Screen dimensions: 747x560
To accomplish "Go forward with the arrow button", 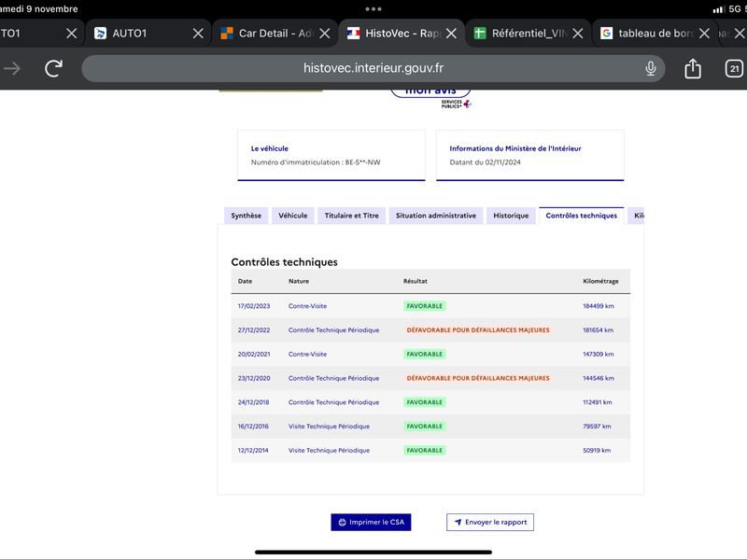I will pyautogui.click(x=12, y=68).
